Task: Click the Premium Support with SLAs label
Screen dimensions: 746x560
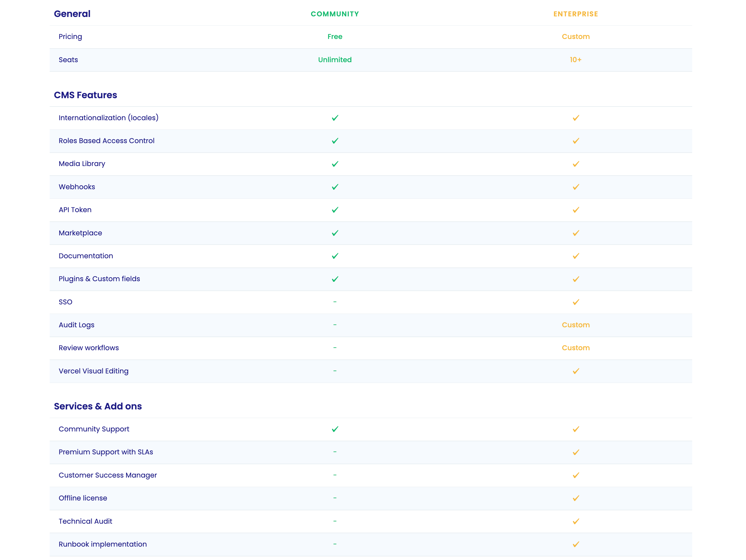Action: coord(106,452)
